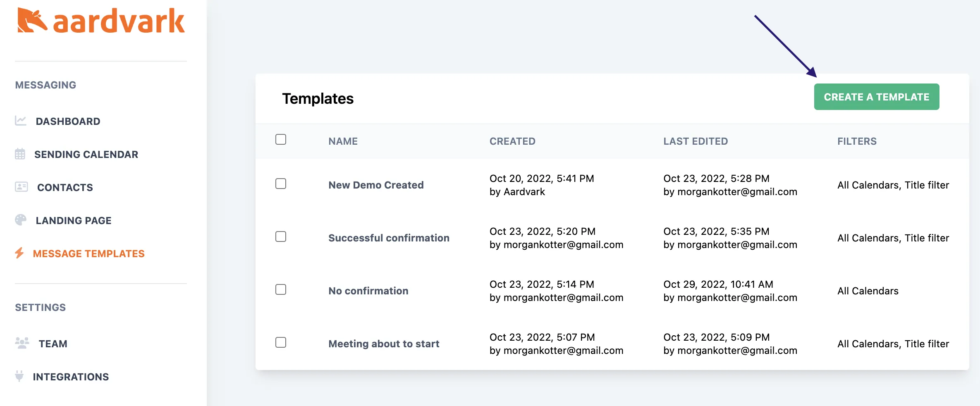Mark the Meeting about to start checkbox
This screenshot has height=406, width=980.
(x=281, y=342)
